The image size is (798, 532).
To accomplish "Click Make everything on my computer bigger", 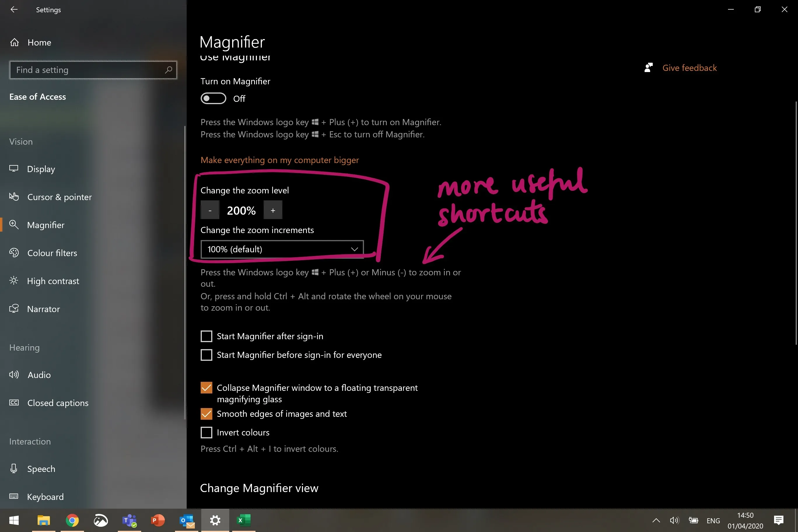I will [x=280, y=160].
